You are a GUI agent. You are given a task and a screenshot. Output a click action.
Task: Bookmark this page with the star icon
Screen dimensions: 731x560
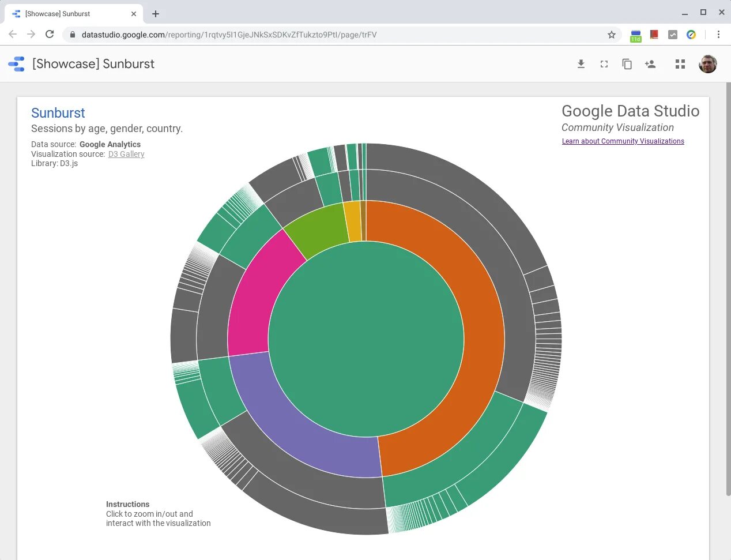[612, 35]
